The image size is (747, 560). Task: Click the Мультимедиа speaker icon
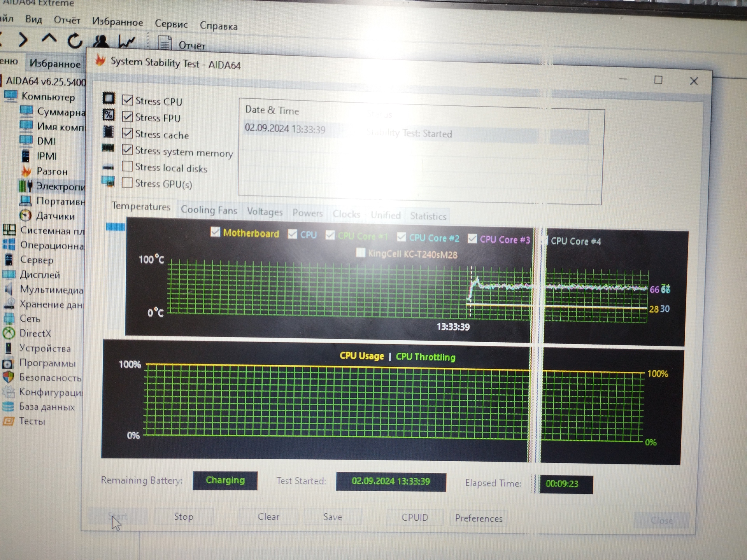click(x=9, y=289)
